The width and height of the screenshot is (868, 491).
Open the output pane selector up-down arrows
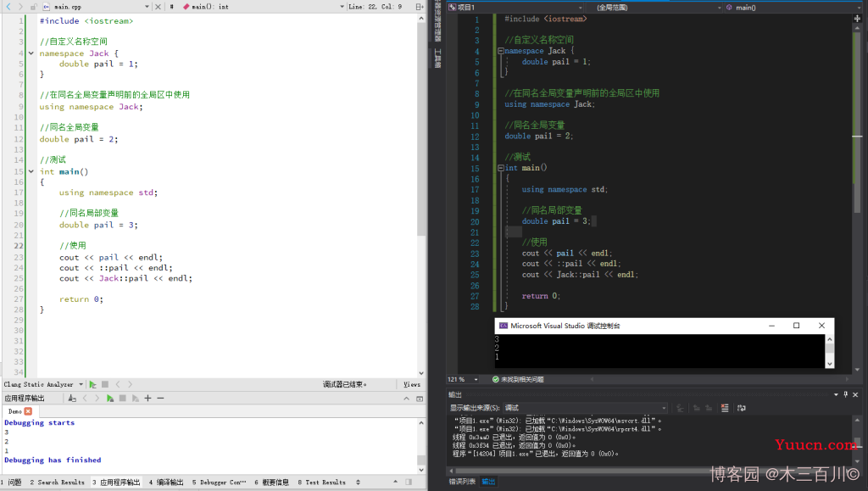pyautogui.click(x=359, y=483)
